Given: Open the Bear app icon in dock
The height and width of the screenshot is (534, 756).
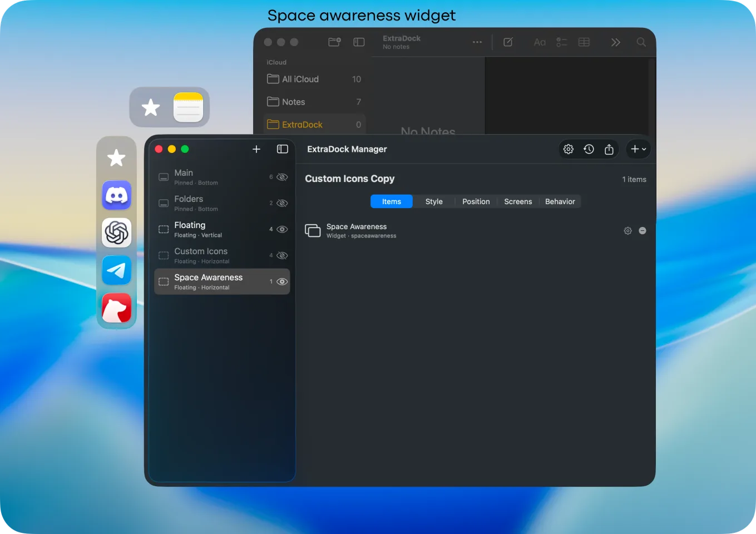Looking at the screenshot, I should pos(116,308).
